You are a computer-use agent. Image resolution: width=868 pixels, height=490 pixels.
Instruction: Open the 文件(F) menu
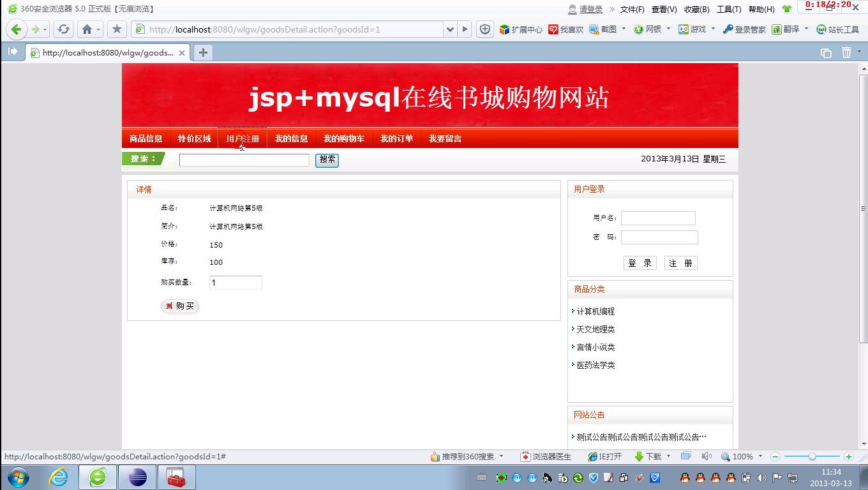(x=632, y=10)
